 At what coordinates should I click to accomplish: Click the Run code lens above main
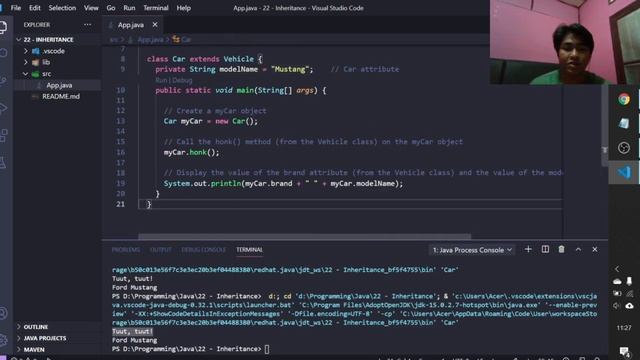[161, 80]
